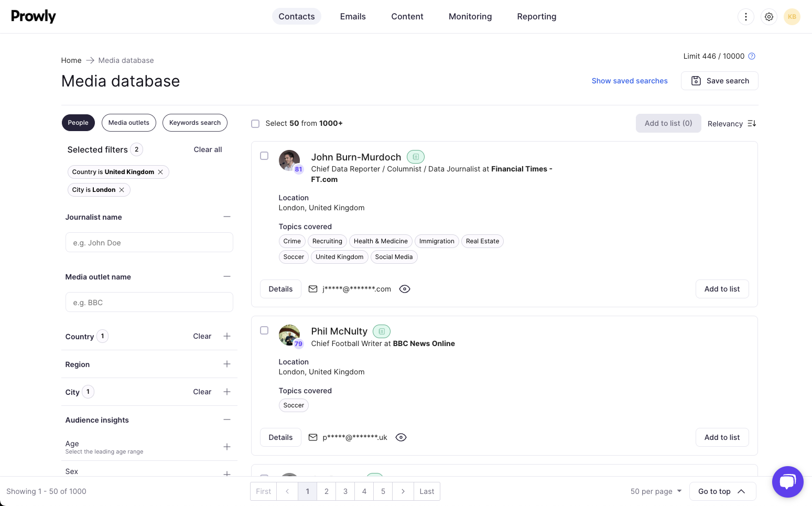Expand the Region filter section

tap(226, 364)
